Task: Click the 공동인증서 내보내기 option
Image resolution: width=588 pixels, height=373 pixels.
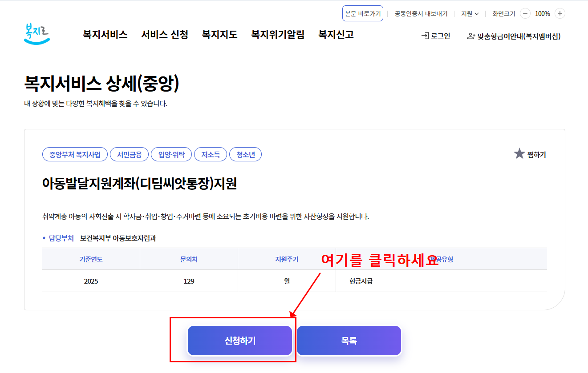Action: 420,14
